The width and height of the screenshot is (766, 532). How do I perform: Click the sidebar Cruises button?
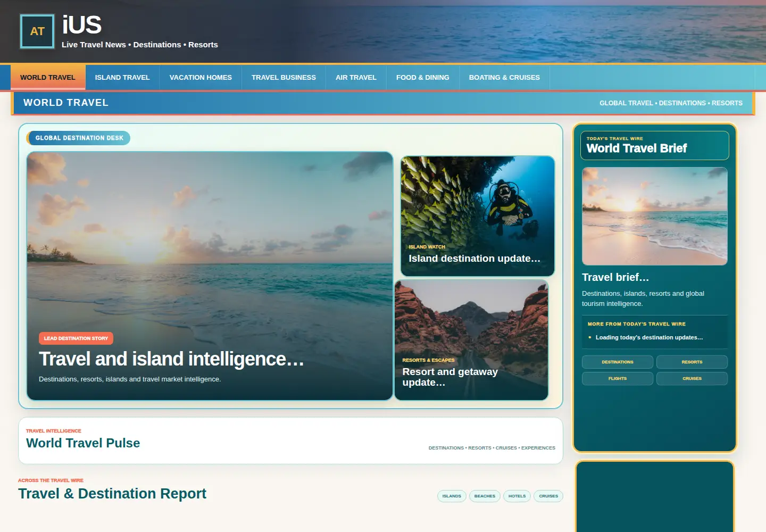[692, 379]
